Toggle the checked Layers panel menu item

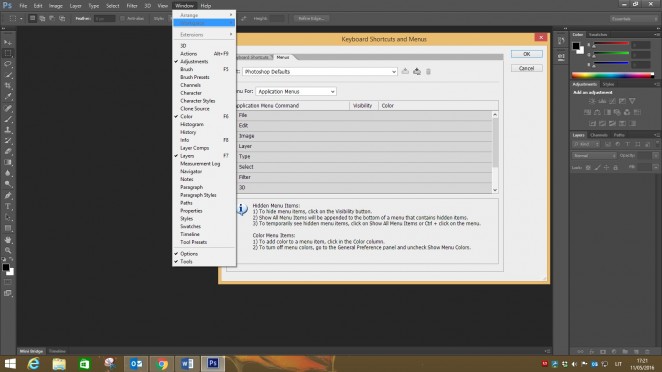204,156
